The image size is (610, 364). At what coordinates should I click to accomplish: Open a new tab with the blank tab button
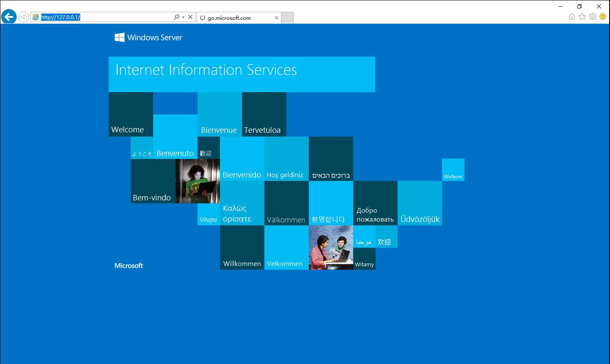point(287,18)
